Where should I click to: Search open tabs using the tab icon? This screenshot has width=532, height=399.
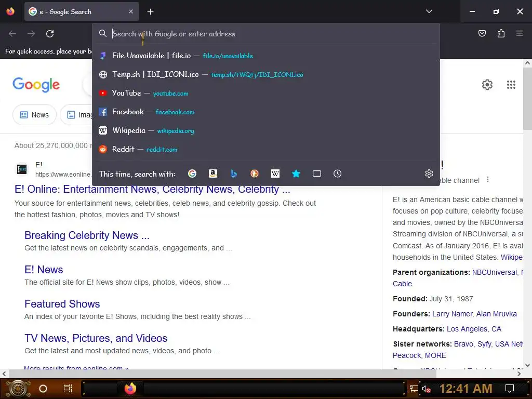[316, 174]
